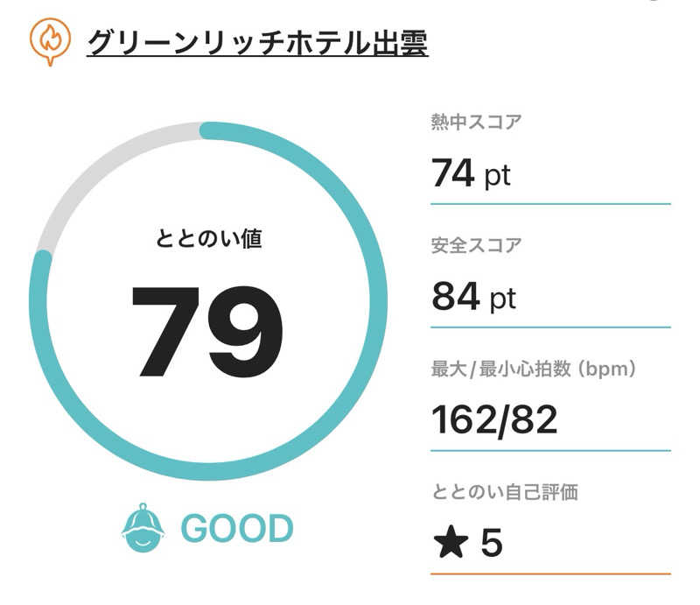The width and height of the screenshot is (700, 605).
Task: Click the teal divider under 162/82
Action: [551, 451]
